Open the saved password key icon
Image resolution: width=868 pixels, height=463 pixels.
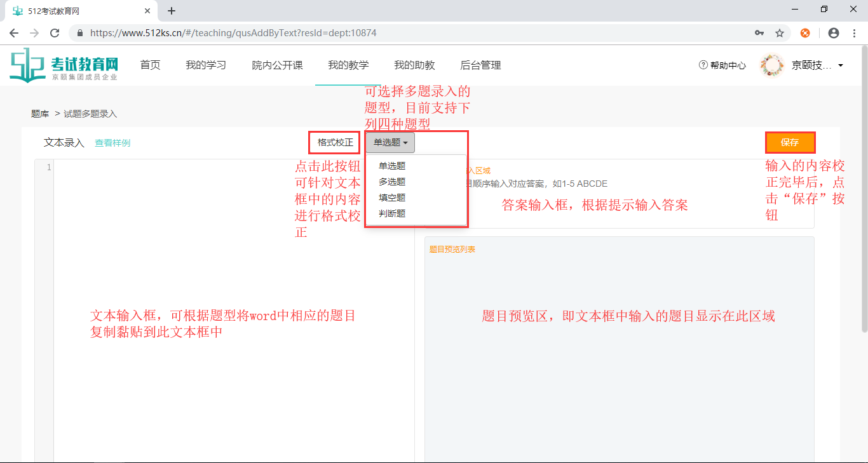(759, 33)
